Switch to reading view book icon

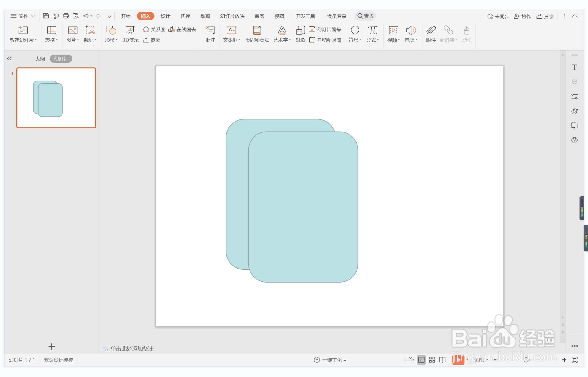tap(442, 360)
